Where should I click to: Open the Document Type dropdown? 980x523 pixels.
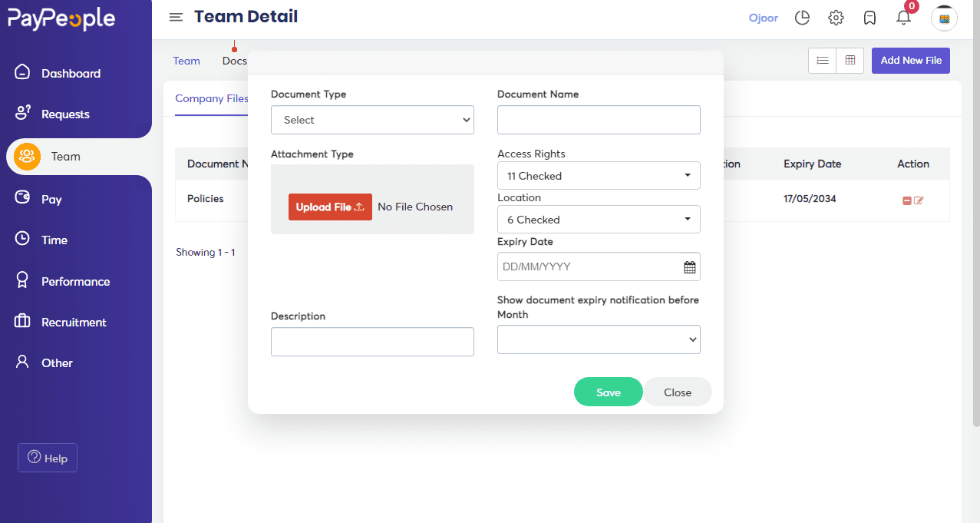(372, 120)
